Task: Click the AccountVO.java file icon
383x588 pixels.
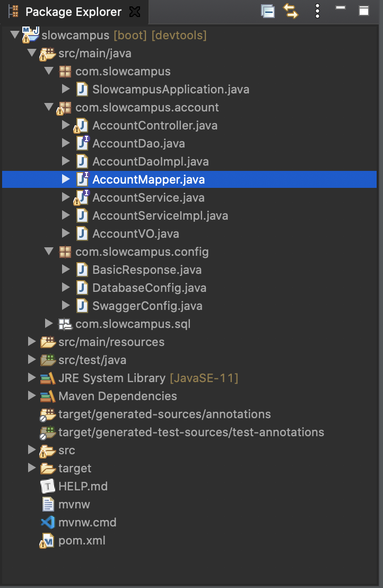Action: pyautogui.click(x=82, y=234)
